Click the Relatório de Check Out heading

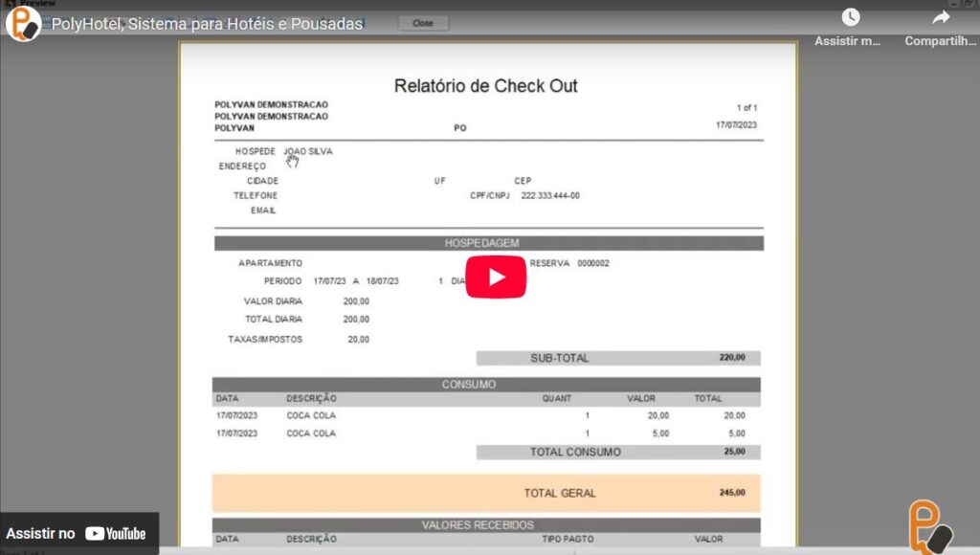(x=485, y=86)
